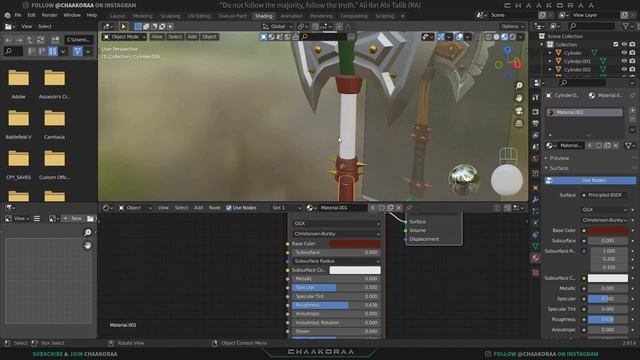This screenshot has height=360, width=640.
Task: Click the add material slot plus button
Action: pyautogui.click(x=632, y=110)
